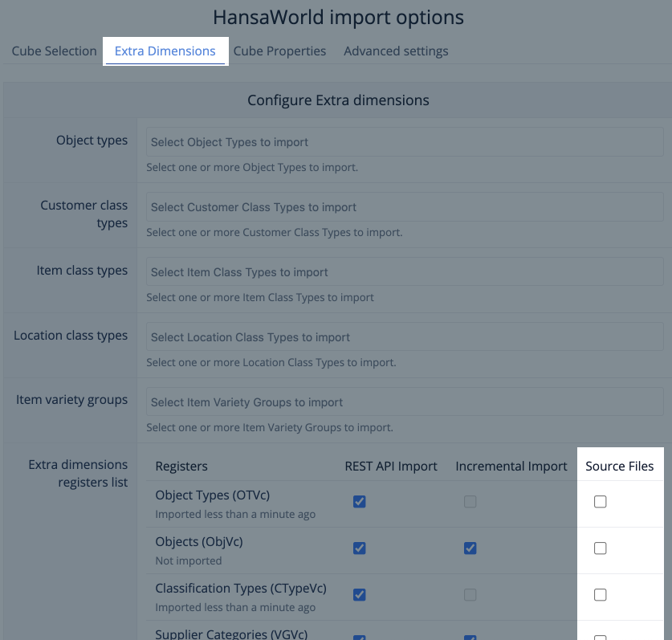Open the Cube Properties tab
The image size is (672, 640).
(279, 51)
